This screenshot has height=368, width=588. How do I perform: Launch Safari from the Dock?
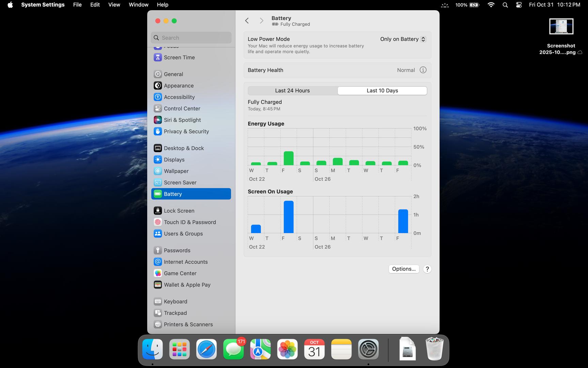tap(206, 349)
